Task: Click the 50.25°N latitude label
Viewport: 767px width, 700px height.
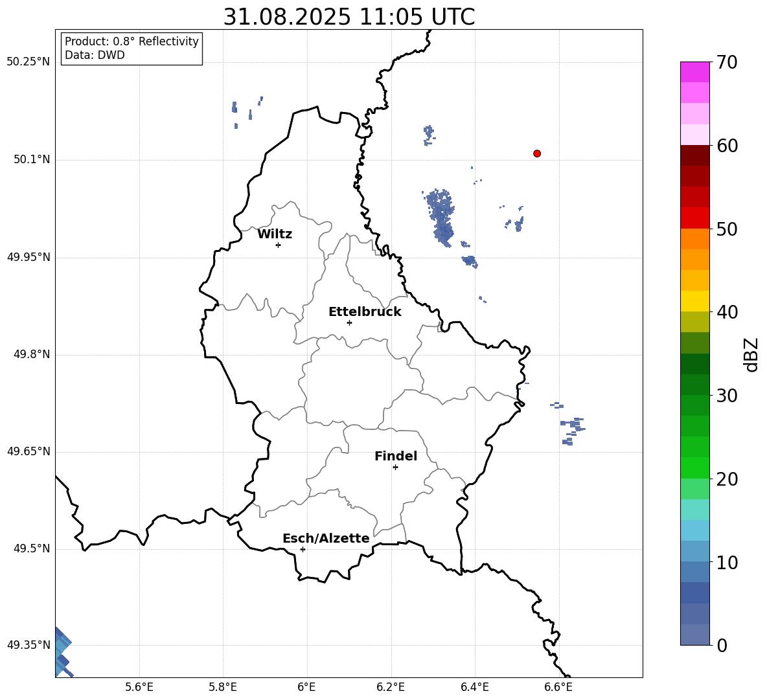Action: click(29, 62)
